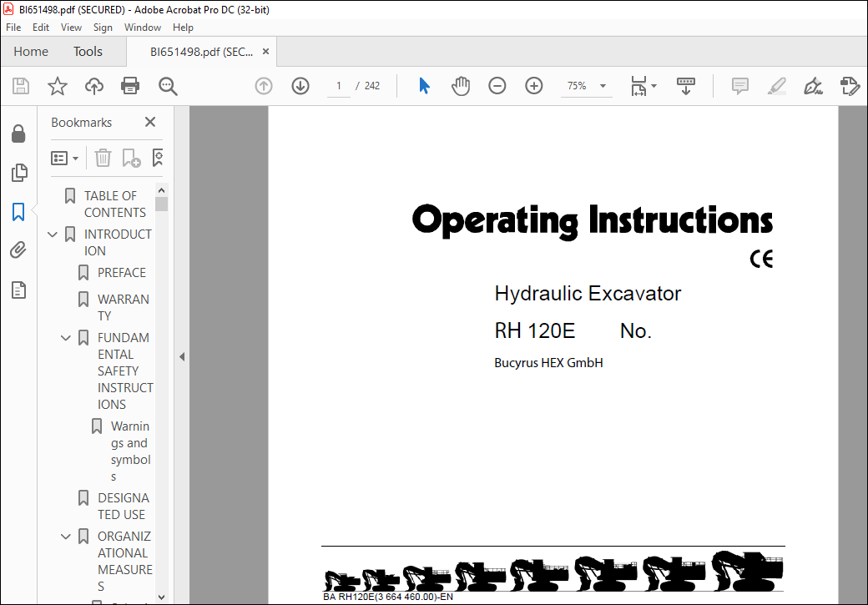Viewport: 868px width, 605px height.
Task: Show Page Thumbnails panel
Action: (19, 173)
